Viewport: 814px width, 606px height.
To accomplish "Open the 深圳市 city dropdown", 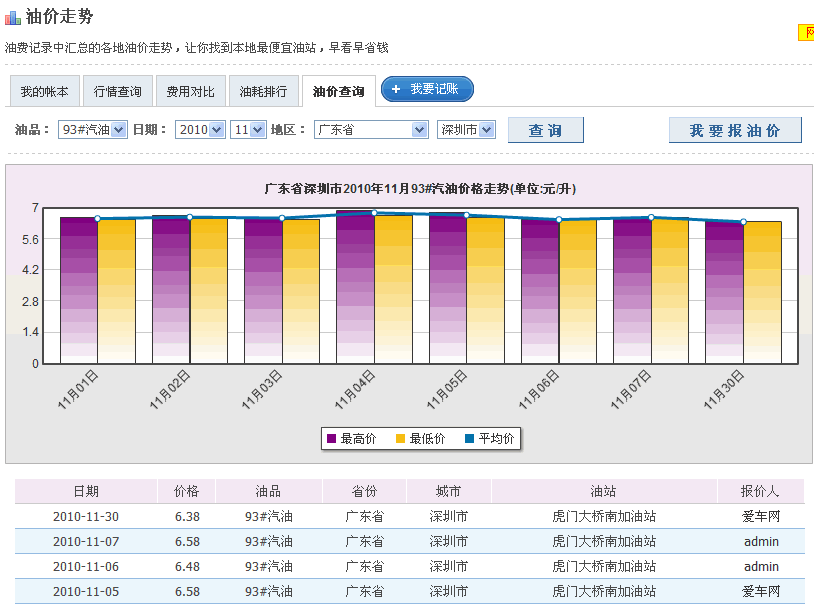I will point(468,128).
